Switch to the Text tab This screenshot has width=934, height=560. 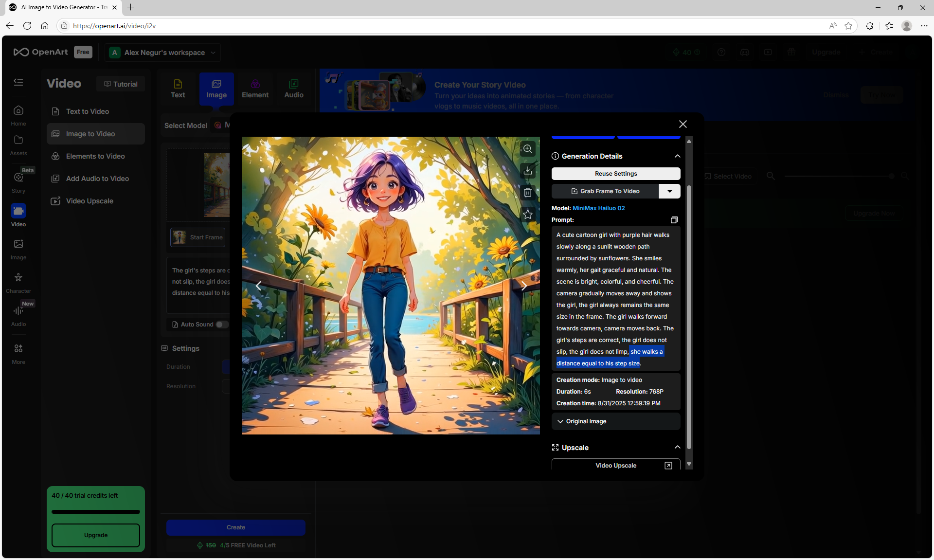(x=178, y=89)
